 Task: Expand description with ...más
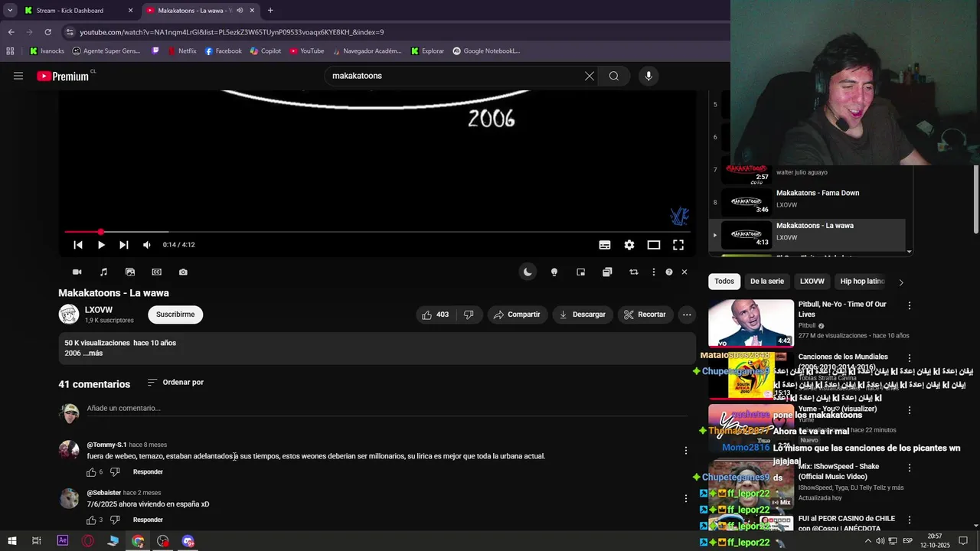coord(93,354)
